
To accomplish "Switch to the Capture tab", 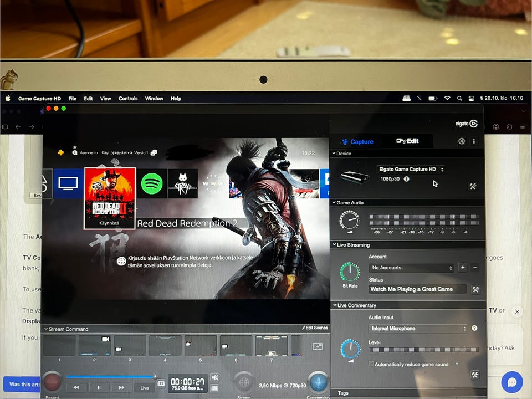I will click(x=357, y=141).
